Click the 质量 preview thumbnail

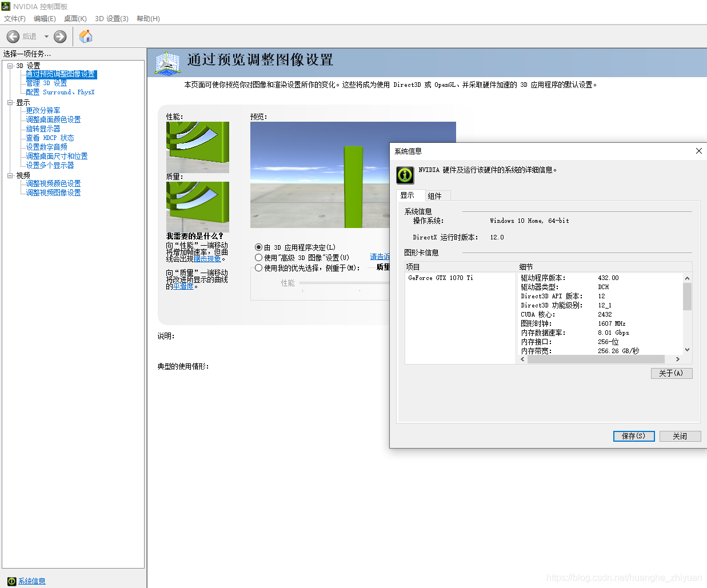198,207
